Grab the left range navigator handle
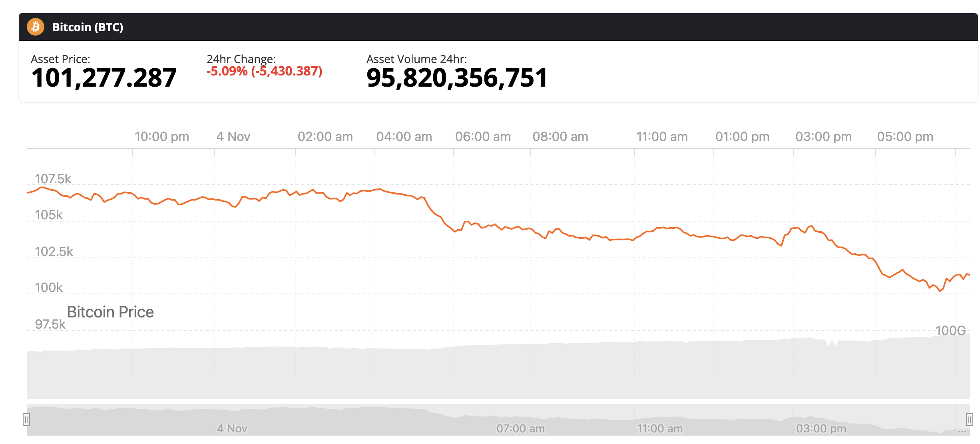This screenshot has height=444, width=980. [26, 420]
